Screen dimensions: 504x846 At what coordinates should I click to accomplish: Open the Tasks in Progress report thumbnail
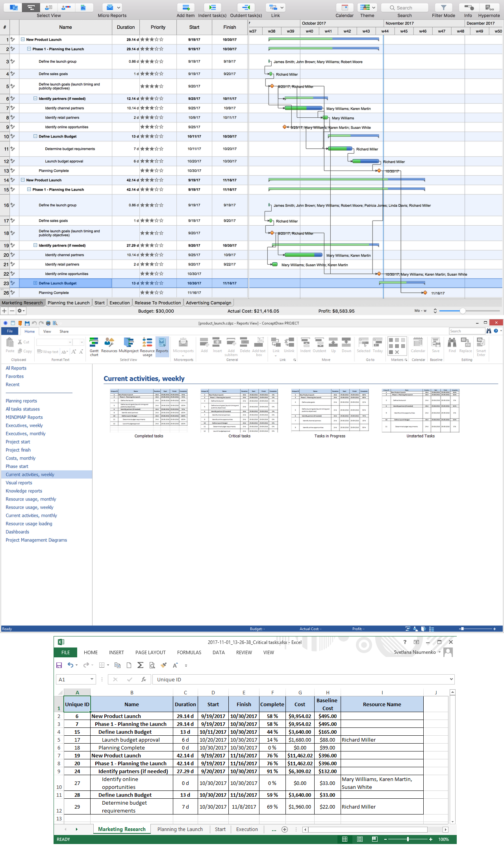[x=330, y=411]
